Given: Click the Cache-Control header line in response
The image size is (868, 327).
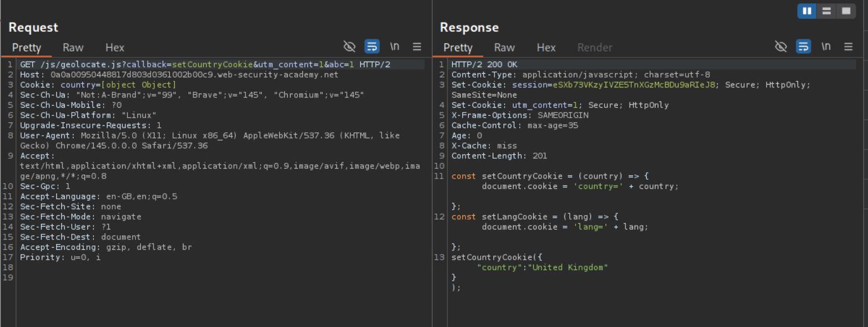Looking at the screenshot, I should click(x=515, y=125).
